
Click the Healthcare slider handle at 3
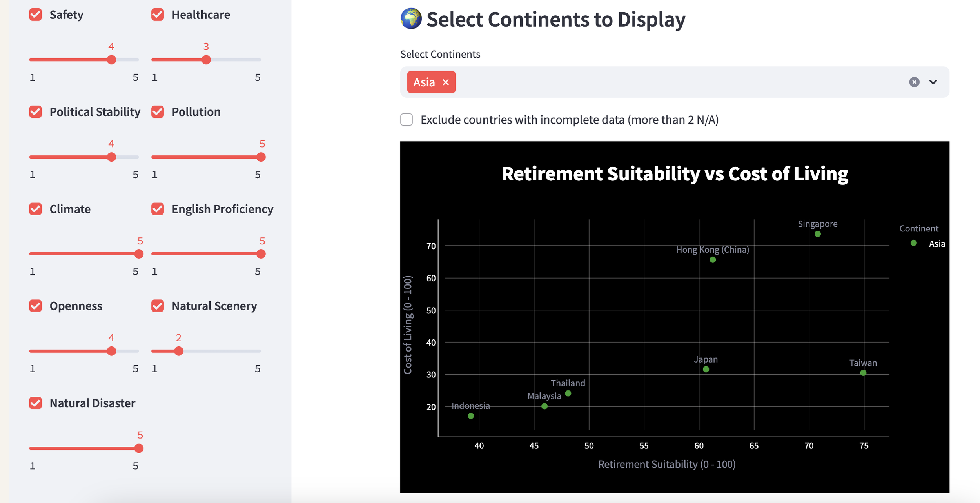pyautogui.click(x=206, y=60)
